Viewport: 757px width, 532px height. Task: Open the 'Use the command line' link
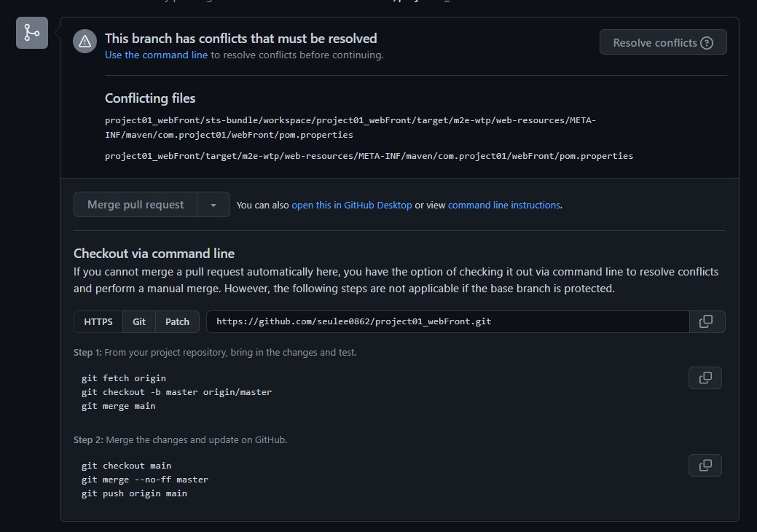[157, 55]
